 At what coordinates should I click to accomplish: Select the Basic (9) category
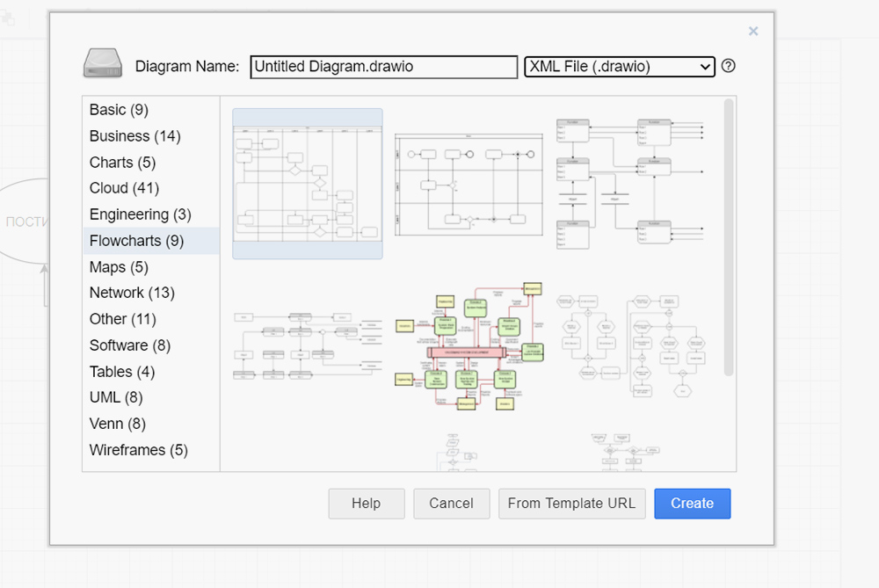point(151,110)
